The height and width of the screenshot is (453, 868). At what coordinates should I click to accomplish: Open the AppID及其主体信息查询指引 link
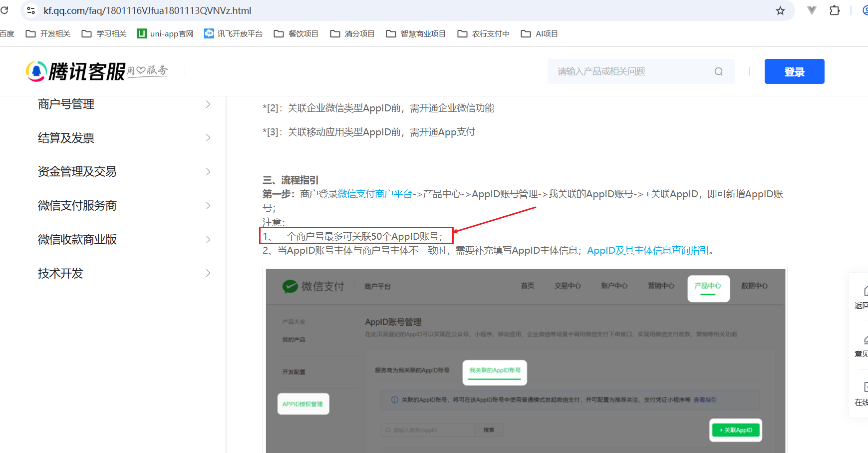648,250
